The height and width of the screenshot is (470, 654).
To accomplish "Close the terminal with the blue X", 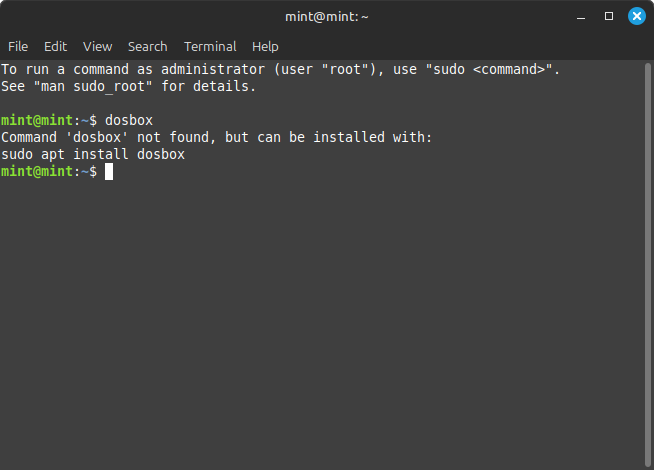I will point(636,16).
